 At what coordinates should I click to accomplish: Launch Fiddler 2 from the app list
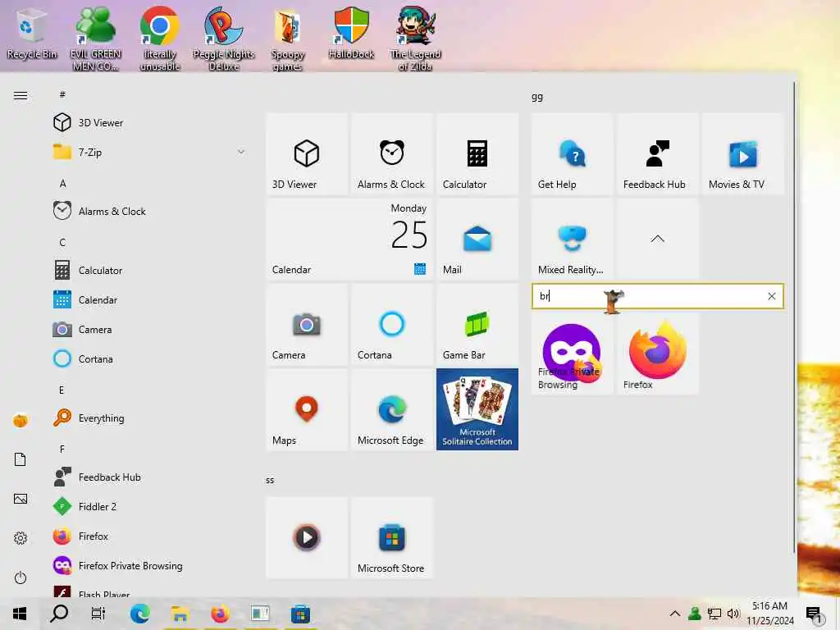pos(149,506)
